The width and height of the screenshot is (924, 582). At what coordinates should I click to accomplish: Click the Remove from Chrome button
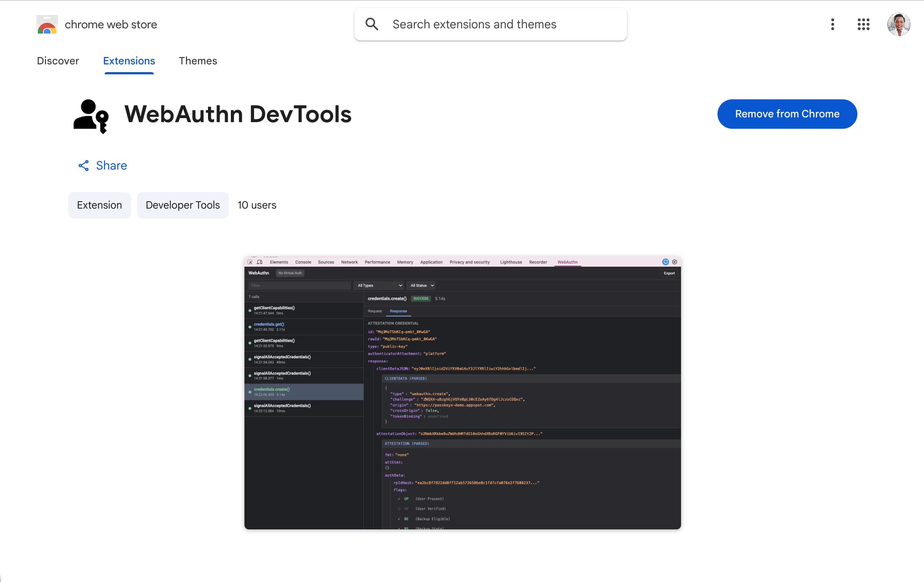click(x=787, y=114)
